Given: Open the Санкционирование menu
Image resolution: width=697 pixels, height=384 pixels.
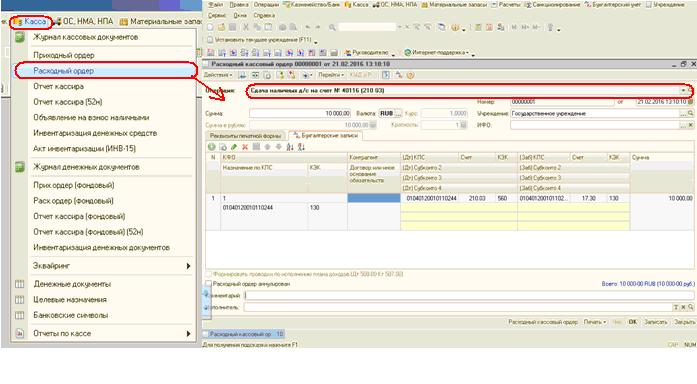Looking at the screenshot, I should (x=553, y=4).
